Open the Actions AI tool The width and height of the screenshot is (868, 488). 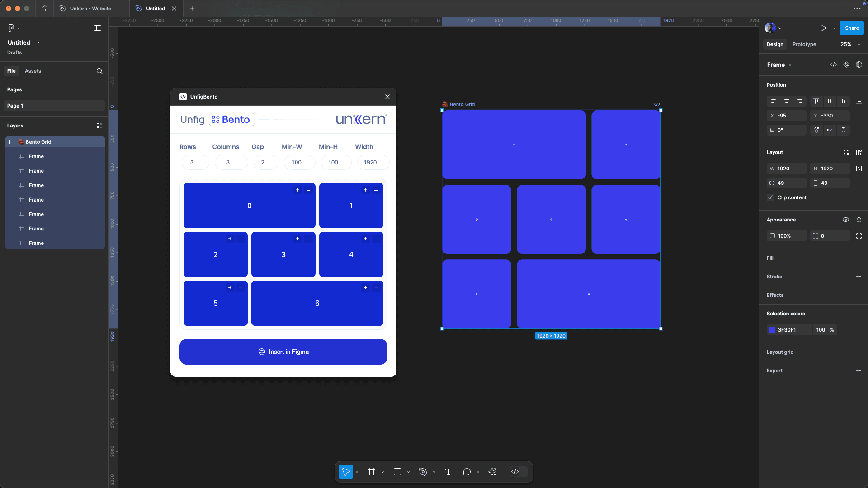pos(492,472)
